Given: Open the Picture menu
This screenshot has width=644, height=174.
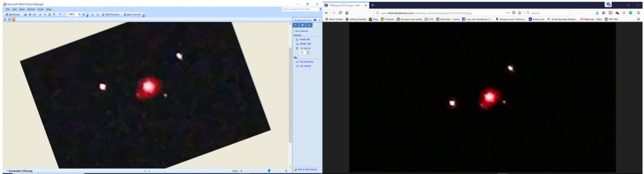Looking at the screenshot, I should tap(31, 9).
